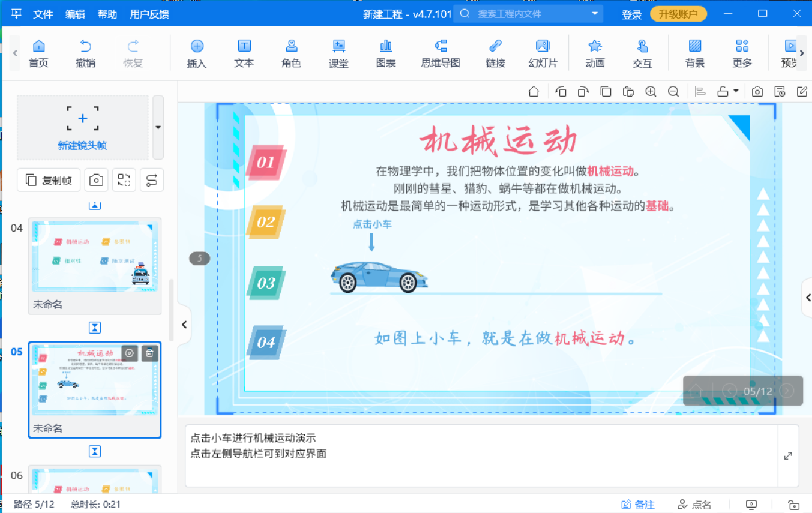Click the 搜索工程内文件 search field
812x513 pixels.
pyautogui.click(x=528, y=13)
